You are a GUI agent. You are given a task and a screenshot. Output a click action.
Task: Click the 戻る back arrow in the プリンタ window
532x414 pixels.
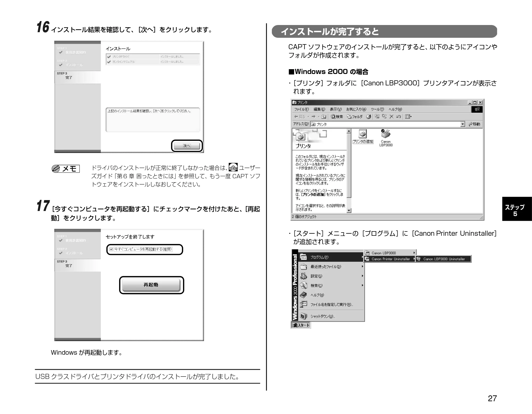[x=299, y=117]
